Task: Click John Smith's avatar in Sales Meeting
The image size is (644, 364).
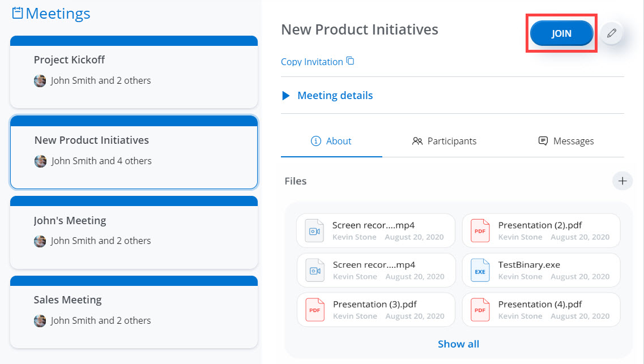Action: point(40,321)
